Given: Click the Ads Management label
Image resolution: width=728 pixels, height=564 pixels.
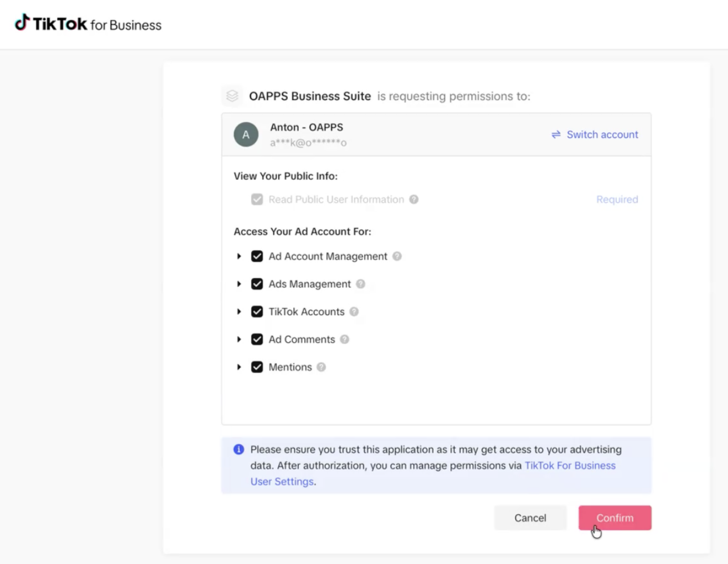Looking at the screenshot, I should click(310, 284).
